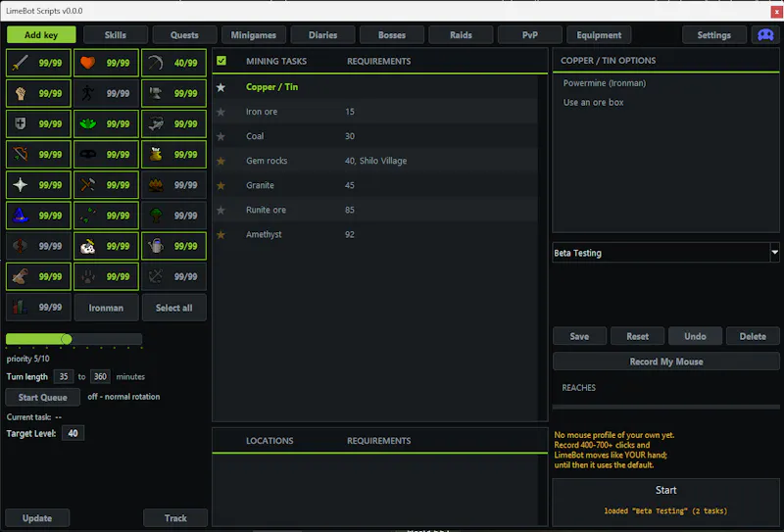Select the Sailing anchor skill icon
This screenshot has height=532, width=784.
click(x=156, y=276)
